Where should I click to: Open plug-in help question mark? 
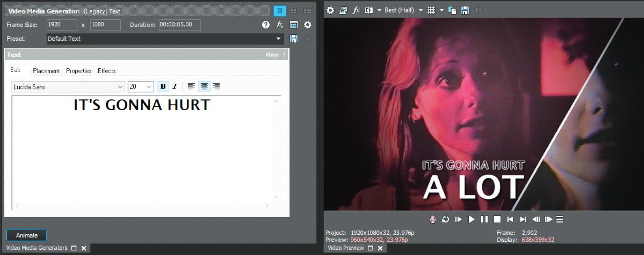(x=266, y=25)
